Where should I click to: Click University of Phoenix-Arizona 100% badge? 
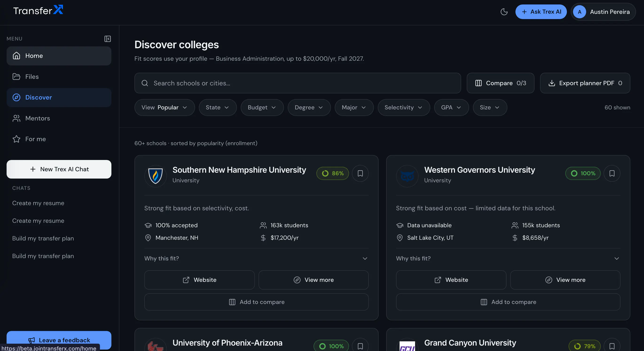(x=331, y=346)
